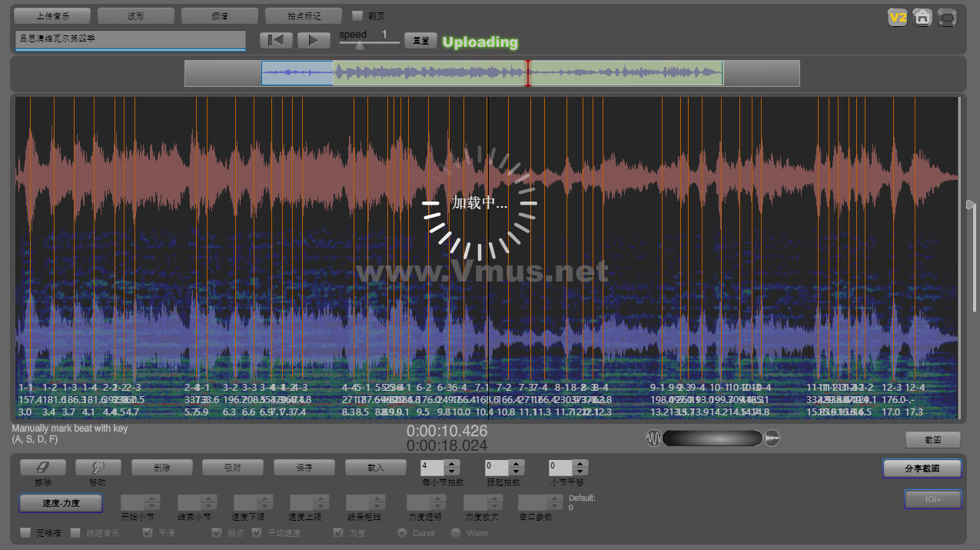Select the eraser (擦除) tool
The height and width of the screenshot is (550, 980).
pyautogui.click(x=42, y=467)
